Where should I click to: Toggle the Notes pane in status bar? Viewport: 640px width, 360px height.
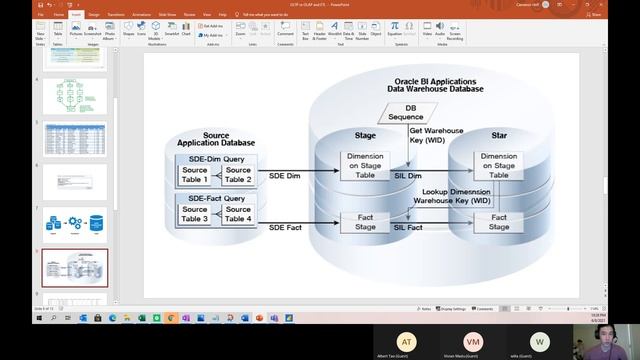click(424, 309)
